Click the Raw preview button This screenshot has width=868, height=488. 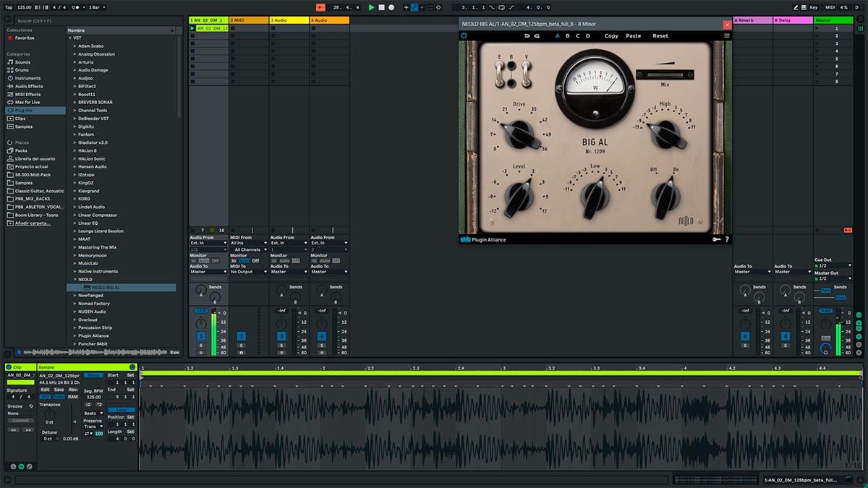click(x=174, y=352)
